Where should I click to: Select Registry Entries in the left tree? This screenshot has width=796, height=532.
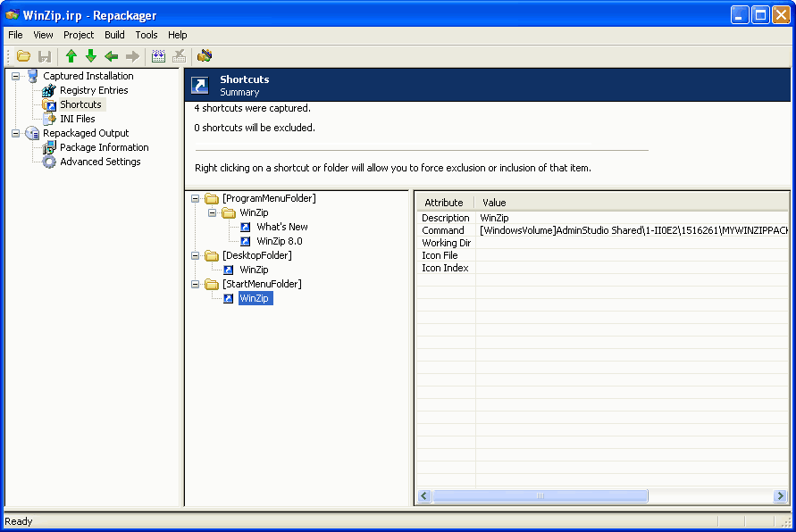(x=93, y=90)
